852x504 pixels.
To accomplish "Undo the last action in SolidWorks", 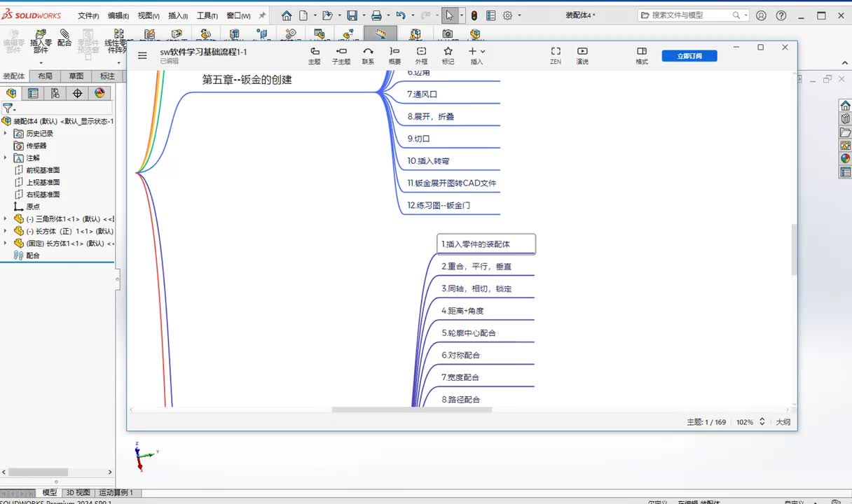I will 400,15.
